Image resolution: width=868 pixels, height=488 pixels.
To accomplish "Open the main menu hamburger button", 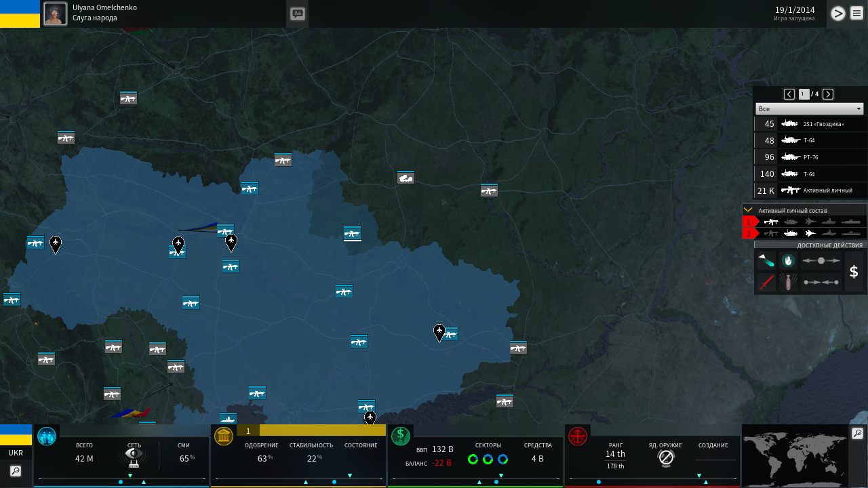I will click(x=856, y=14).
